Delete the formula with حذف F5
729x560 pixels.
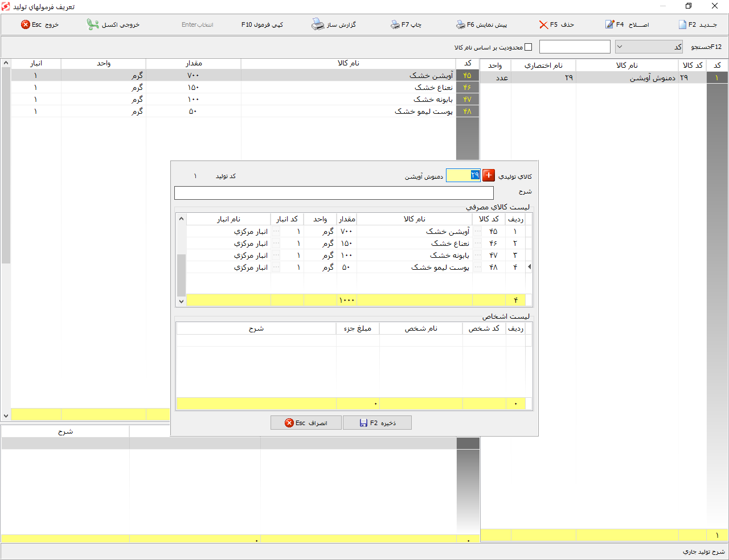[556, 24]
